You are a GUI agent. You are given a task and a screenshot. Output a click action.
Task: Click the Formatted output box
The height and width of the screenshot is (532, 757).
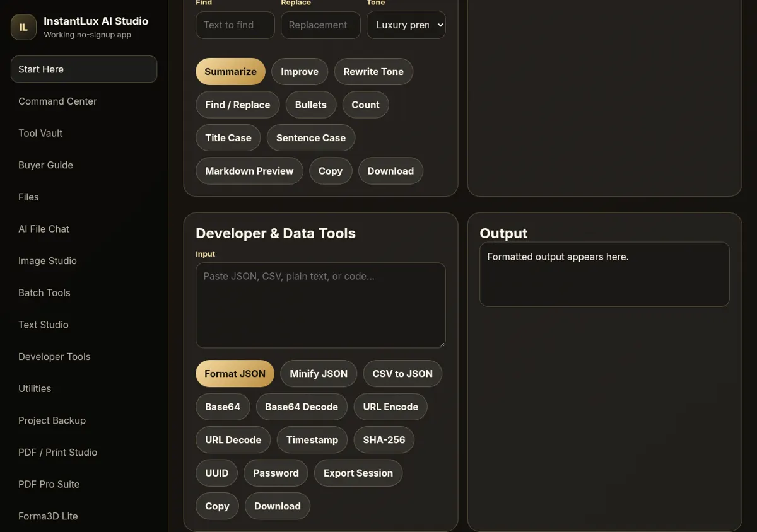(604, 274)
